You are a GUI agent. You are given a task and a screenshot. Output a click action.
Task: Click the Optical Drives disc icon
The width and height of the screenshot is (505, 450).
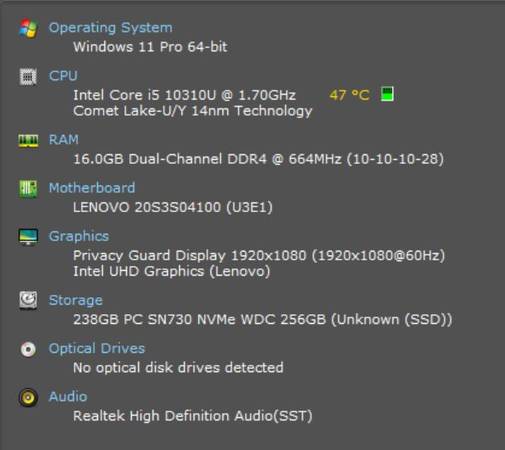pyautogui.click(x=28, y=349)
